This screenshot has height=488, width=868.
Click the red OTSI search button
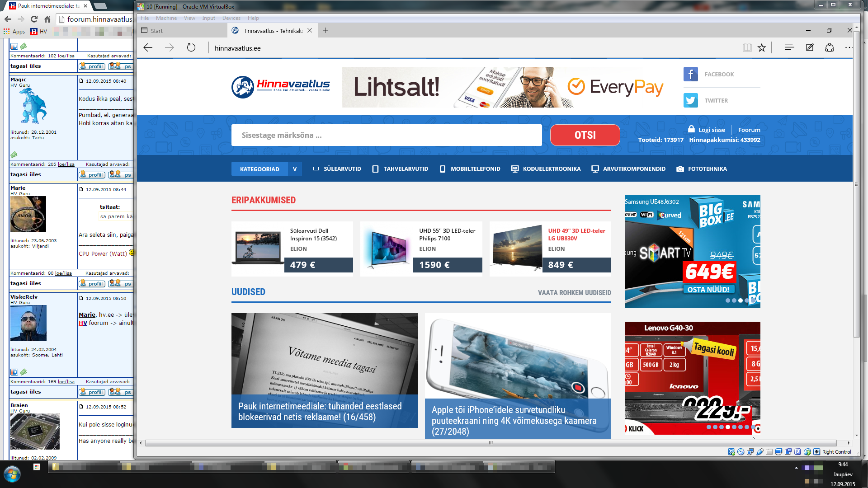tap(585, 135)
